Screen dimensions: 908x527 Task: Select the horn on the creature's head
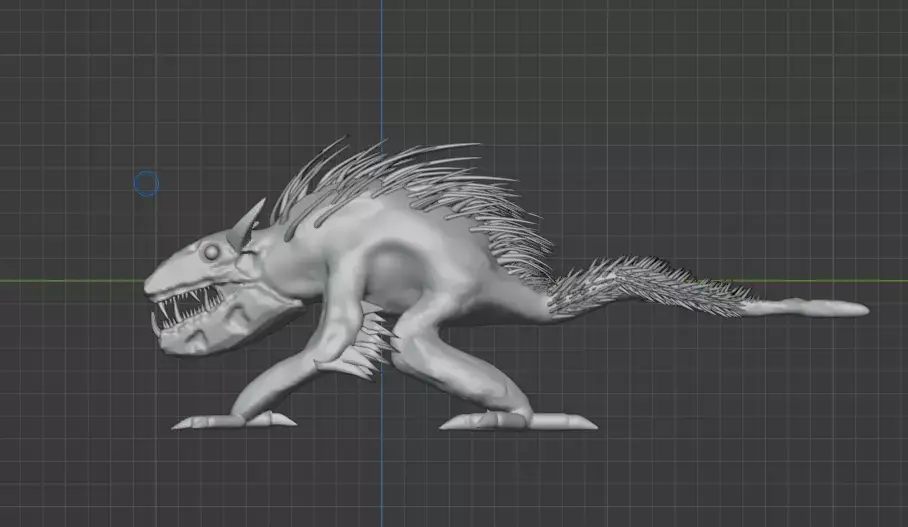(x=246, y=225)
